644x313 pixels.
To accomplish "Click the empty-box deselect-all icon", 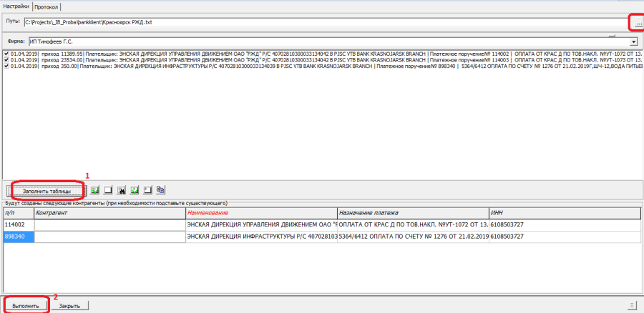I will pyautogui.click(x=108, y=191).
